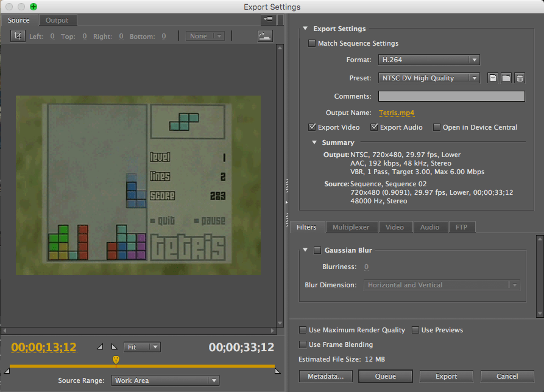Collapse the Export Settings section triangle

click(x=305, y=29)
